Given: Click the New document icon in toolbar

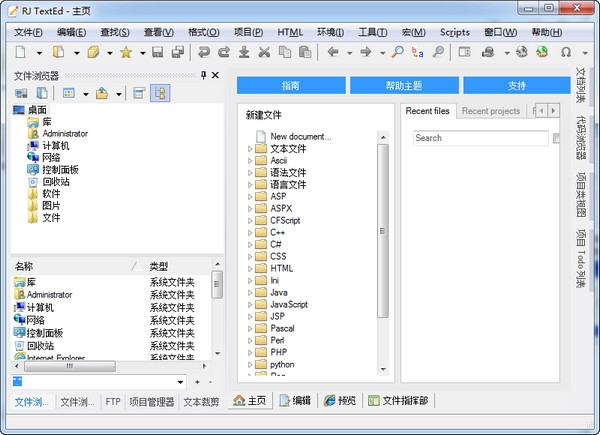Looking at the screenshot, I should pos(20,52).
